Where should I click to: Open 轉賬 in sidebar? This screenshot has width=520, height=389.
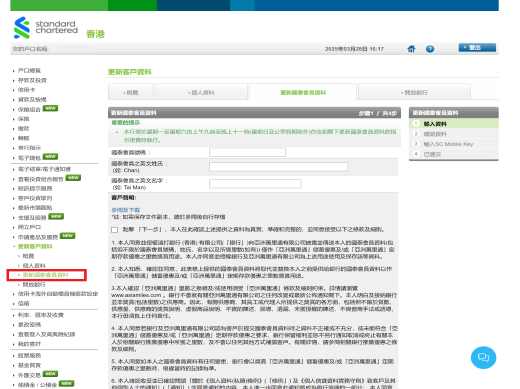[x=23, y=138]
